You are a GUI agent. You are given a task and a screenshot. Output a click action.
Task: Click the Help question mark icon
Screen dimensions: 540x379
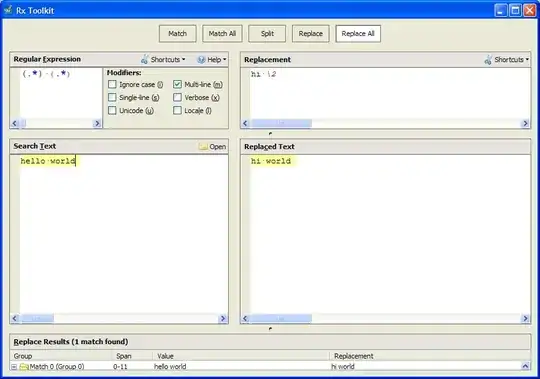tap(201, 60)
